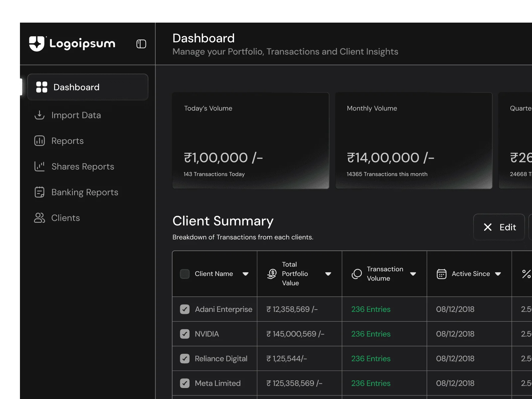The height and width of the screenshot is (399, 532).
Task: Open NVIDIA 236 Entries link
Action: tap(371, 334)
